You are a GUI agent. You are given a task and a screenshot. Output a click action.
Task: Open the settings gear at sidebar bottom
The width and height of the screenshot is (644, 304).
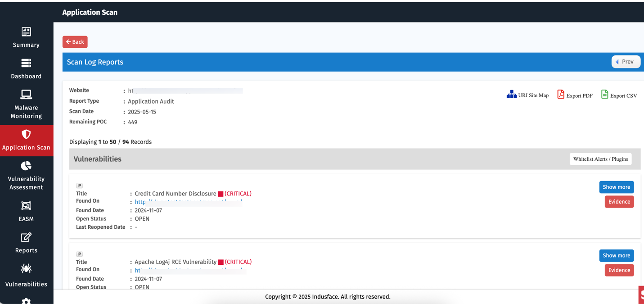tap(26, 300)
